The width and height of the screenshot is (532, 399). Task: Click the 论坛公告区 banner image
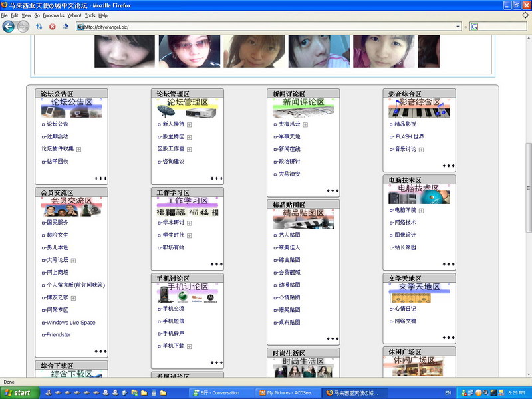72,108
